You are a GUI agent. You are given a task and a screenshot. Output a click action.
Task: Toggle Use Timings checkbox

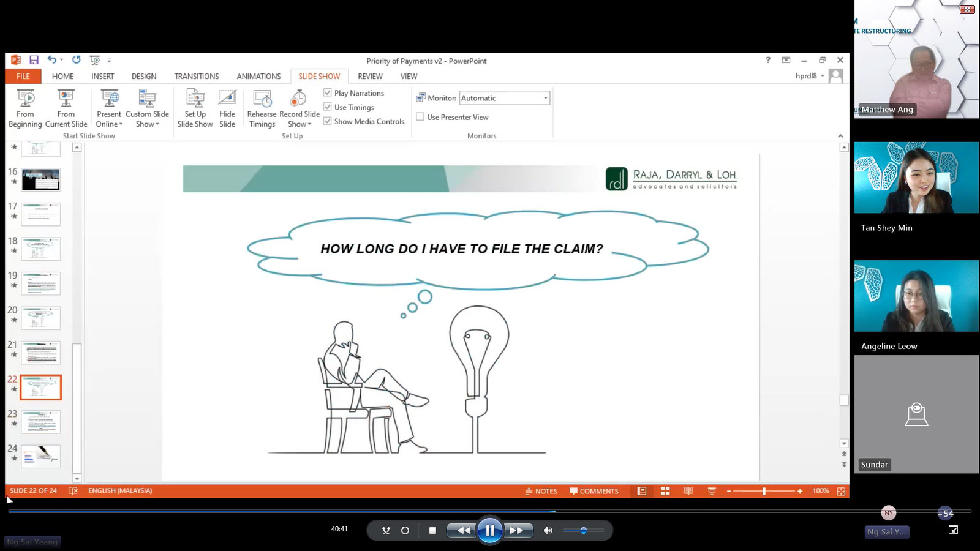pyautogui.click(x=328, y=107)
